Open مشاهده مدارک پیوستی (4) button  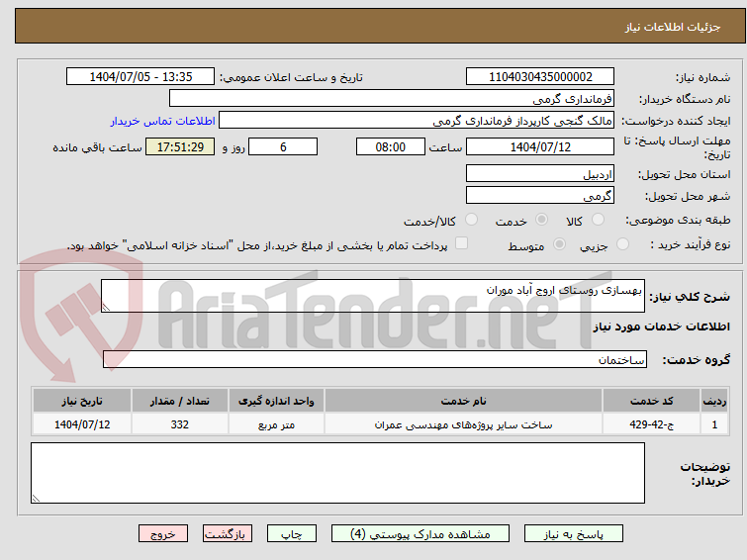(x=420, y=534)
